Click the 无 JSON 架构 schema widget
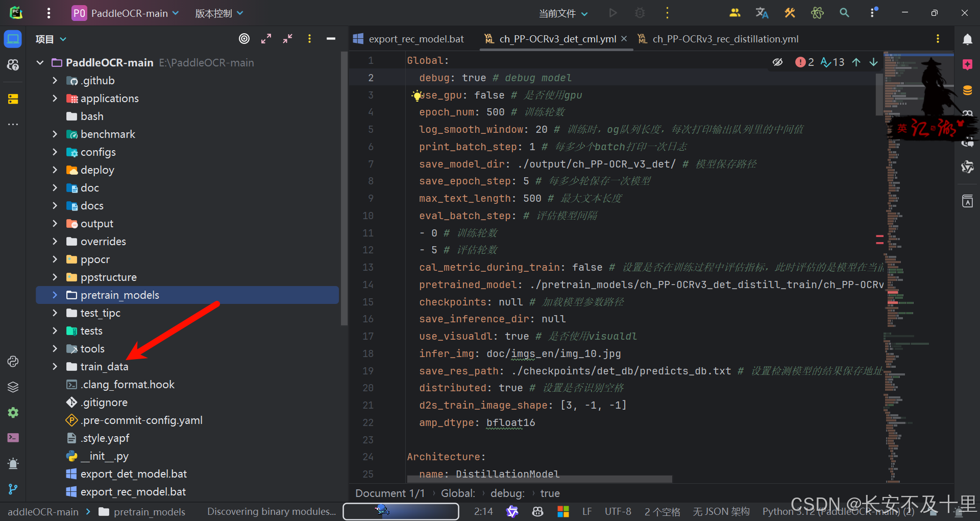Image resolution: width=980 pixels, height=521 pixels. (721, 512)
